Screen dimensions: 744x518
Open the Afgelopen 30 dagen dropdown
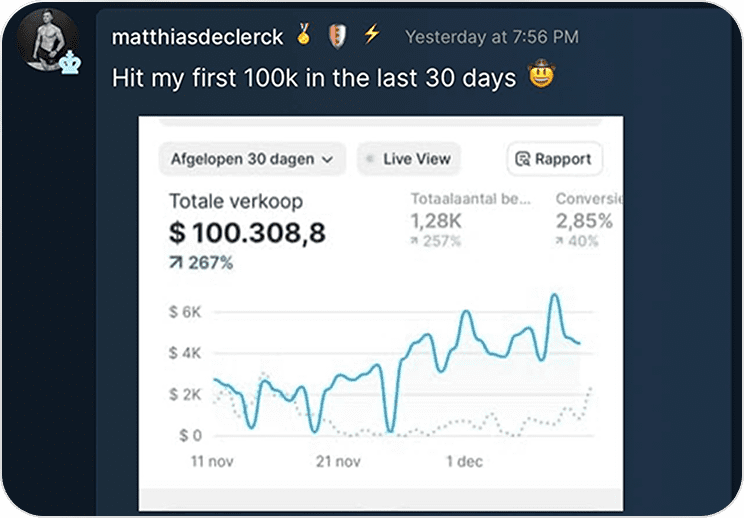click(x=252, y=159)
